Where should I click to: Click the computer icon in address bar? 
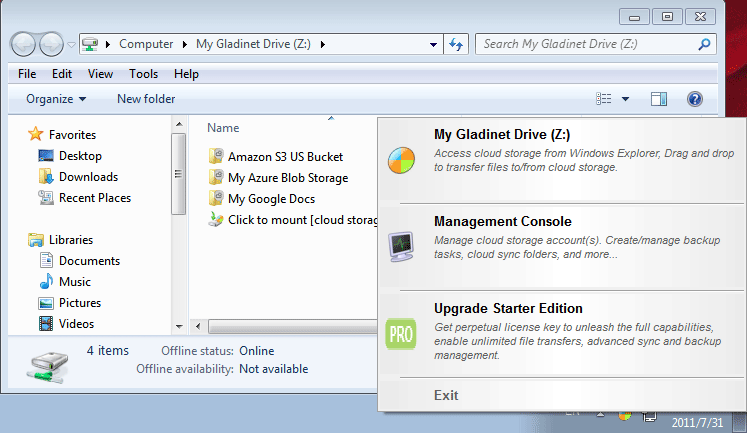(x=90, y=44)
